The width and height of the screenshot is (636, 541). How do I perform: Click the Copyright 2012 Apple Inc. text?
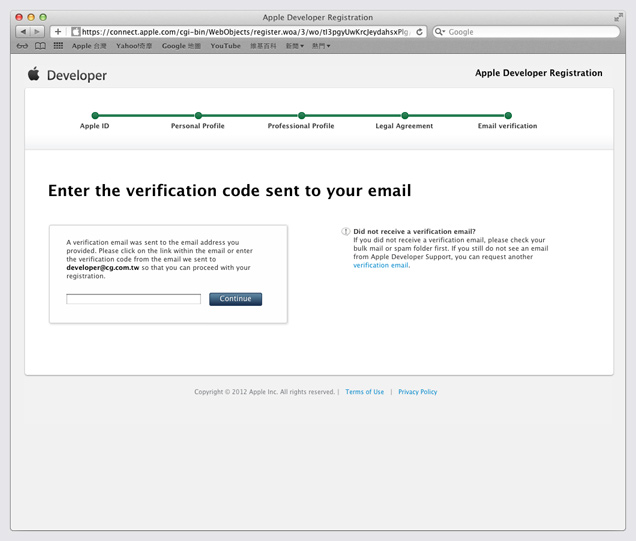pyautogui.click(x=264, y=392)
